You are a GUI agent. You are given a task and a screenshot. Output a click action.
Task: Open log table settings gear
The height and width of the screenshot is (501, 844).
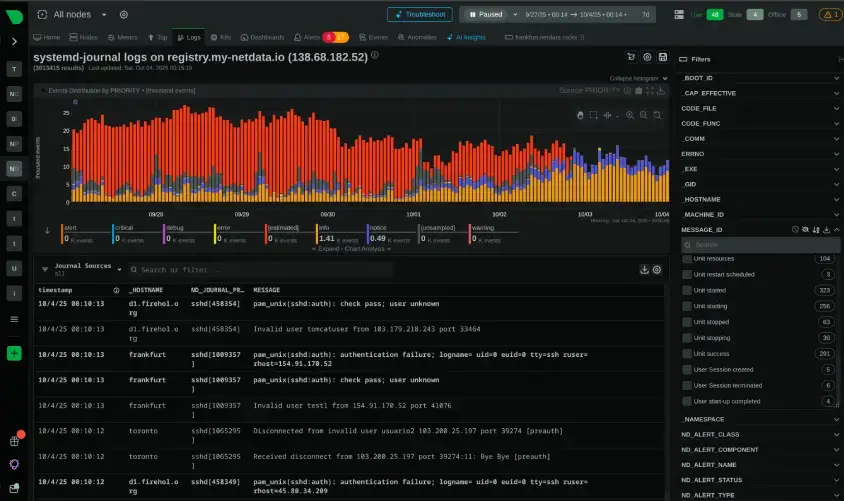[x=657, y=270]
